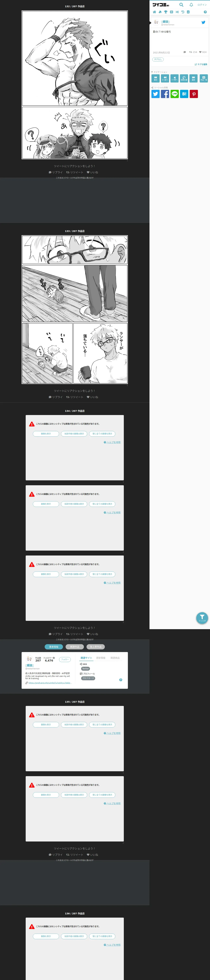Click 画像を表示 for work 136

[46, 936]
